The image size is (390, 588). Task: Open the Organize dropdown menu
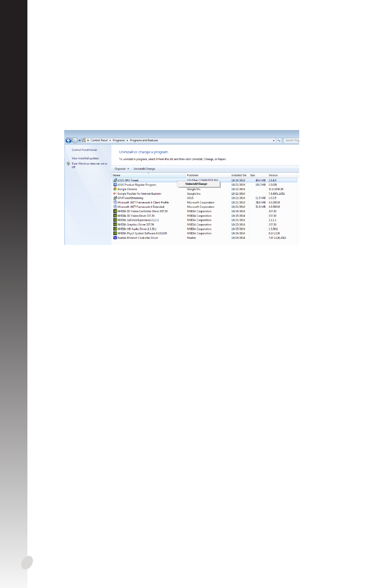[x=122, y=168]
